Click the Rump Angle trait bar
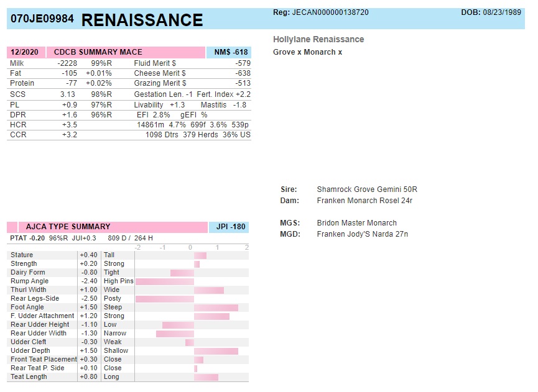The image size is (538, 392). coord(165,281)
